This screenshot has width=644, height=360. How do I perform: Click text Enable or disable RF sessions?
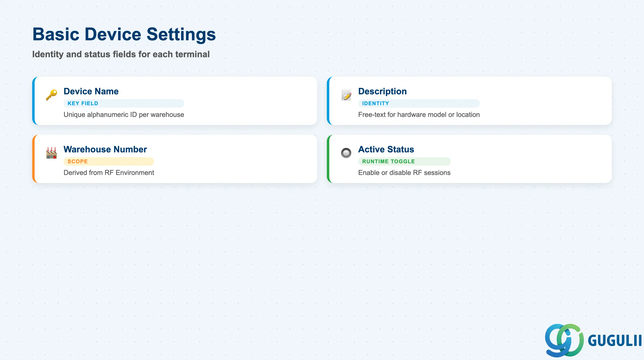click(404, 173)
